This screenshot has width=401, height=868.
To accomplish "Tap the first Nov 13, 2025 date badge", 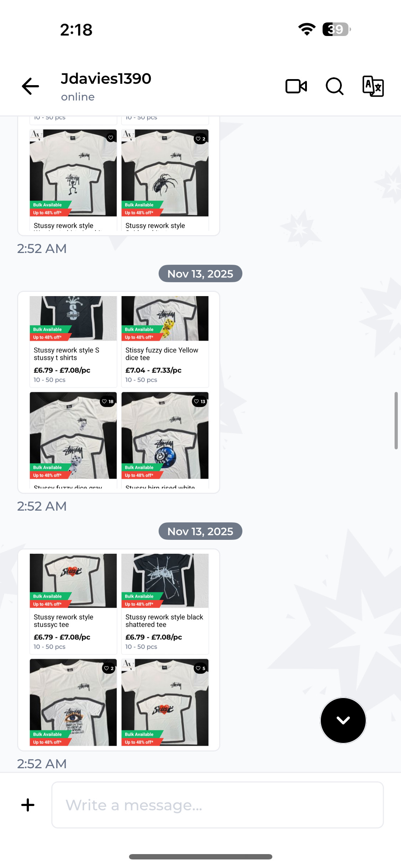I will 200,274.
